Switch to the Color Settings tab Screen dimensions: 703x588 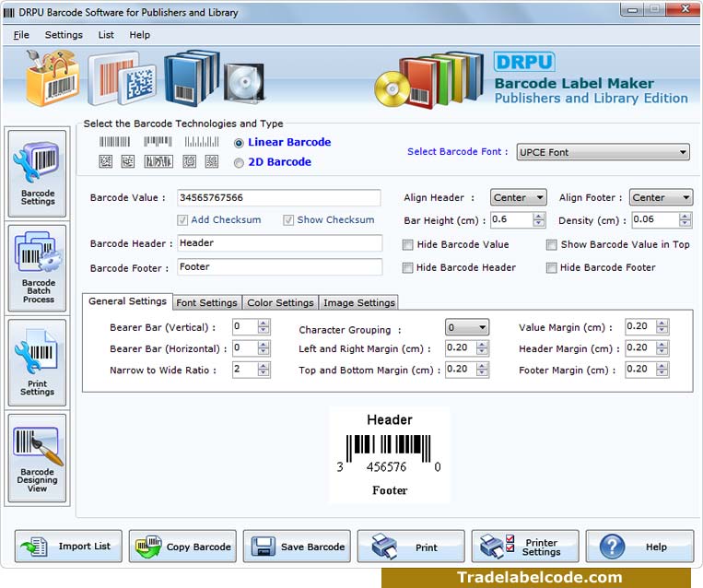point(280,302)
